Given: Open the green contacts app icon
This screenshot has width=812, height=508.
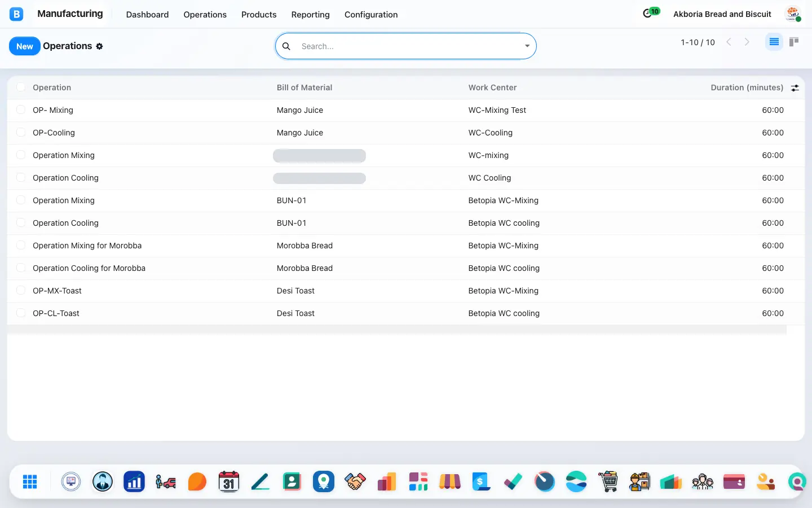Looking at the screenshot, I should pyautogui.click(x=292, y=481).
